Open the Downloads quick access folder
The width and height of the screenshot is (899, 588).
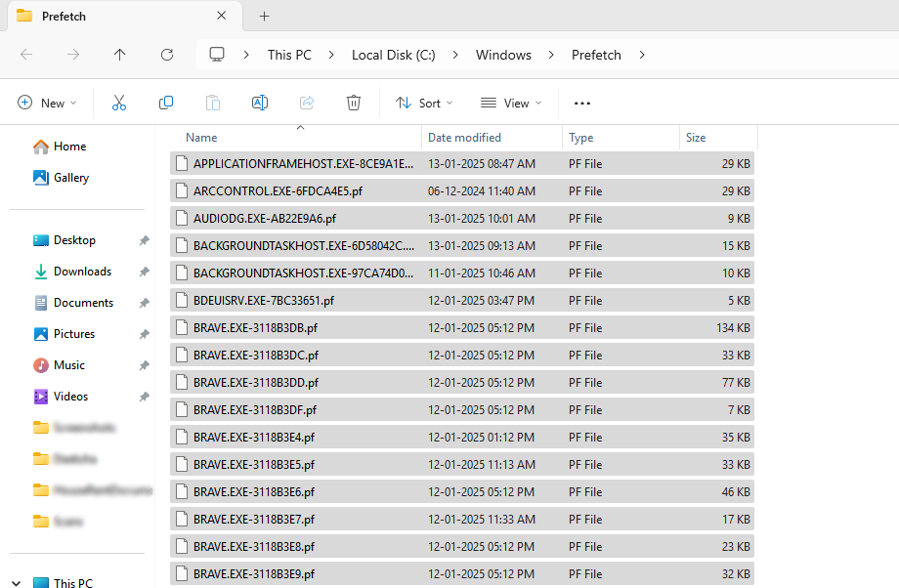[x=72, y=272]
